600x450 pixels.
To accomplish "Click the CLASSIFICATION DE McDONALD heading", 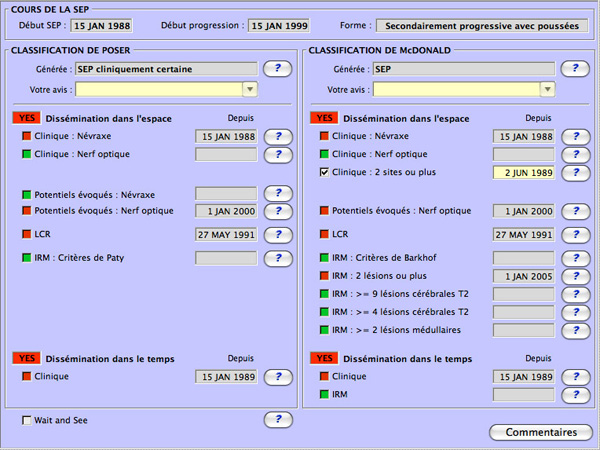I will (x=380, y=51).
